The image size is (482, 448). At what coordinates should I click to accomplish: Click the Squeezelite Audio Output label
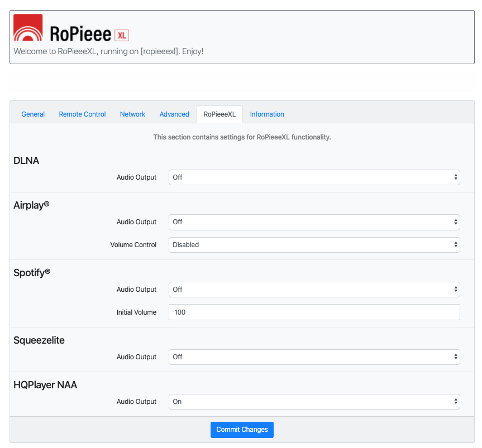[136, 357]
